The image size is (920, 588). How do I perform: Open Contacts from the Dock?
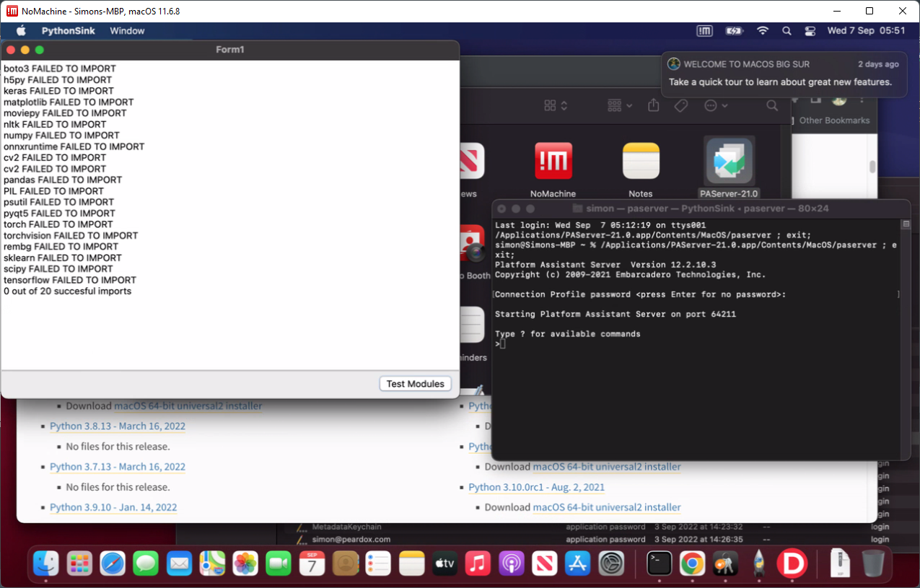click(345, 563)
